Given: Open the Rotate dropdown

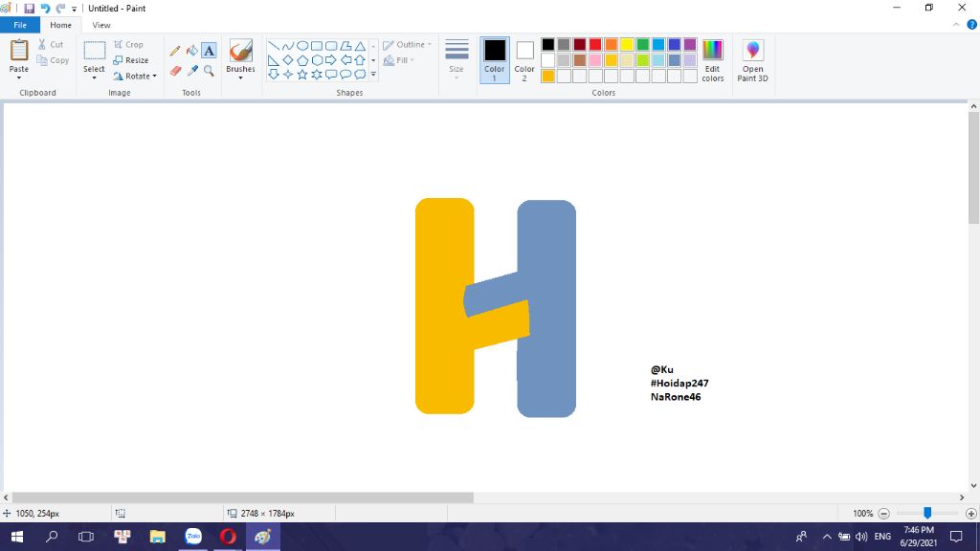Looking at the screenshot, I should pyautogui.click(x=135, y=77).
